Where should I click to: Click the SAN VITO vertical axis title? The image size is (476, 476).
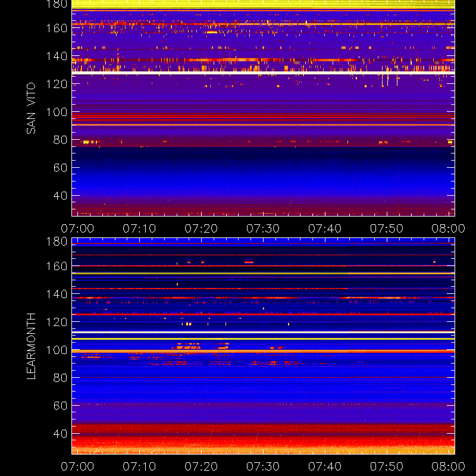click(x=31, y=108)
